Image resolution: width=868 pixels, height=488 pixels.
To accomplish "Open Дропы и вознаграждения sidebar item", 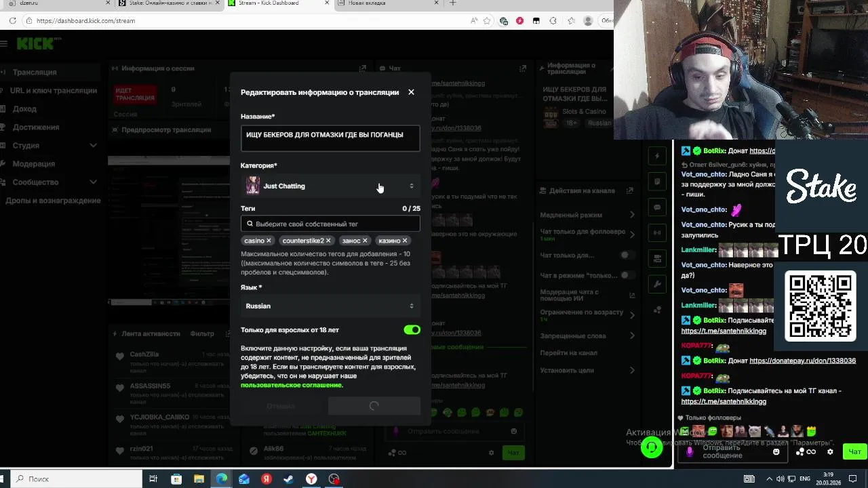I will (53, 200).
